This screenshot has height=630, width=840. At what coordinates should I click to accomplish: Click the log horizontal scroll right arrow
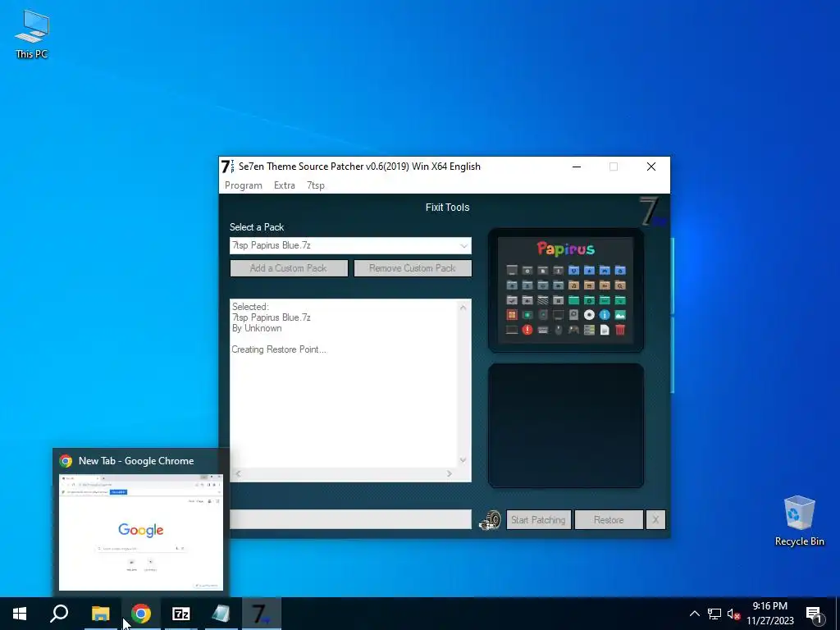pos(450,473)
